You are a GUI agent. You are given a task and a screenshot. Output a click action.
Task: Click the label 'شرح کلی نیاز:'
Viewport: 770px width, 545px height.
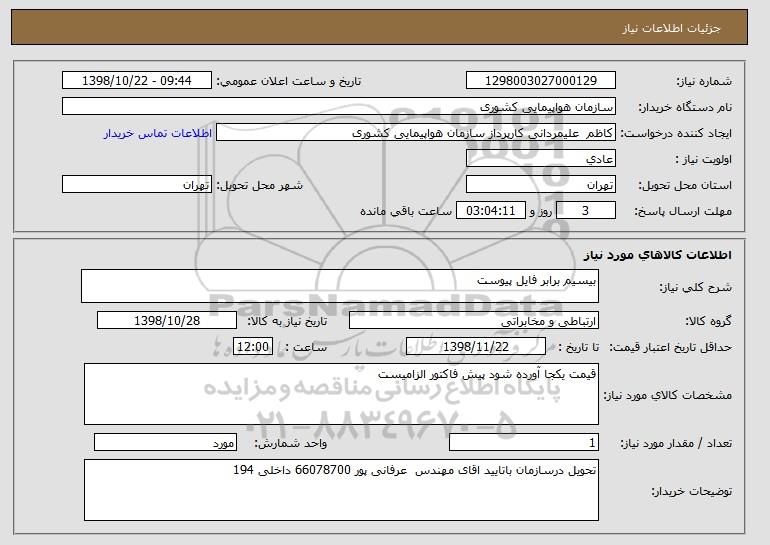[696, 287]
